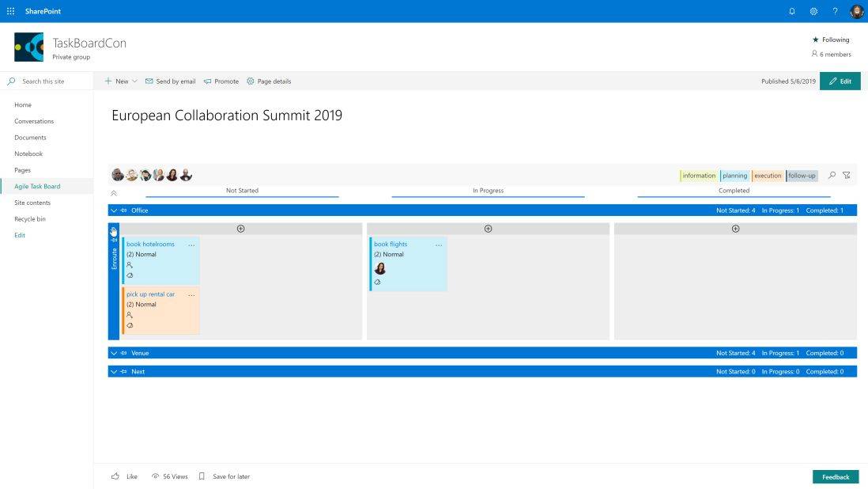This screenshot has width=868, height=489.
Task: Type in the 'Search this site' box
Action: pos(47,81)
